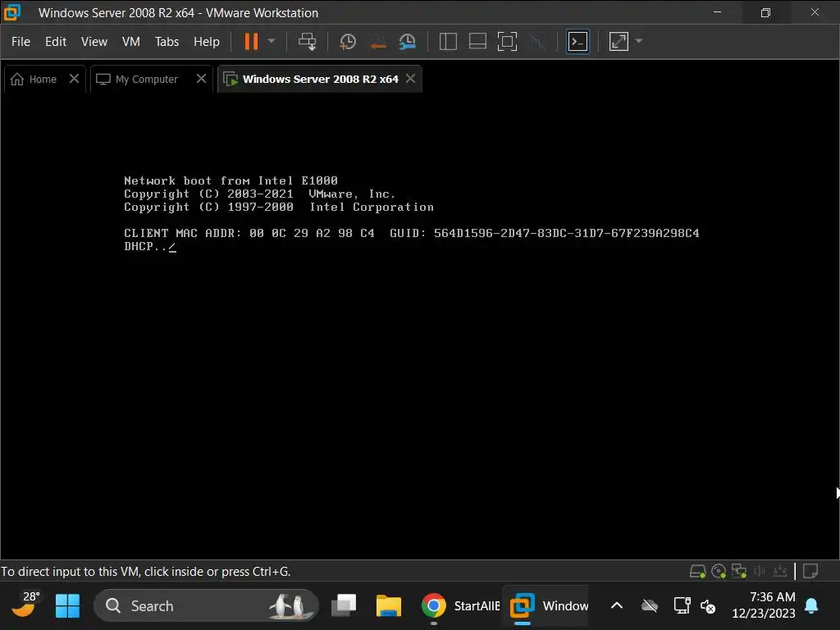Click Send Ctrl+Alt+Del toolbar icon
The width and height of the screenshot is (840, 630).
(307, 41)
